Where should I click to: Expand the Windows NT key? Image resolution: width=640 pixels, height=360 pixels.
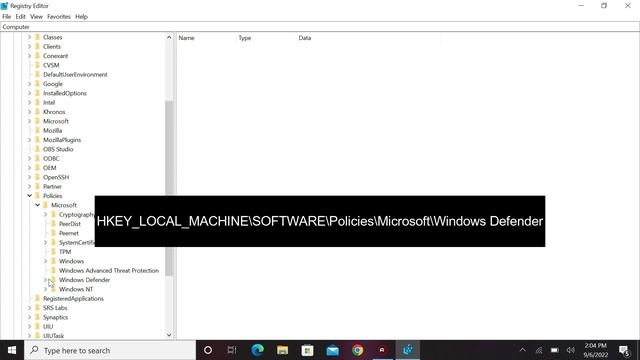pos(45,289)
